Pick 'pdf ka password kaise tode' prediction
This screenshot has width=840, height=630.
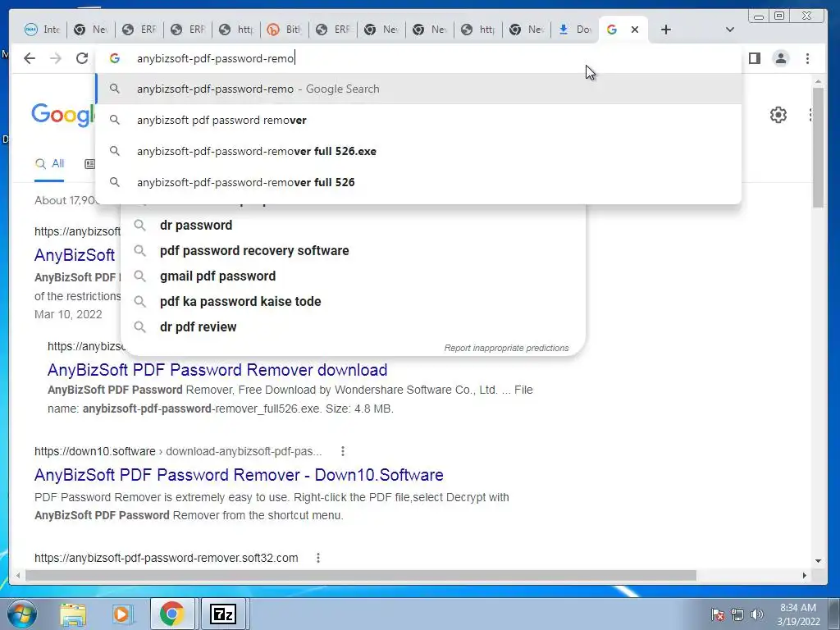coord(354,302)
